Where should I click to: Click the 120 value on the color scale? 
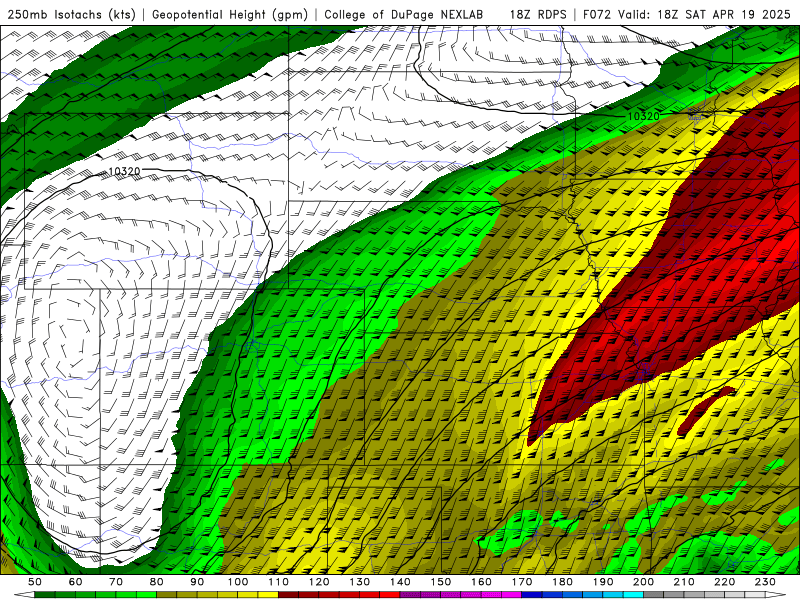[x=319, y=582]
